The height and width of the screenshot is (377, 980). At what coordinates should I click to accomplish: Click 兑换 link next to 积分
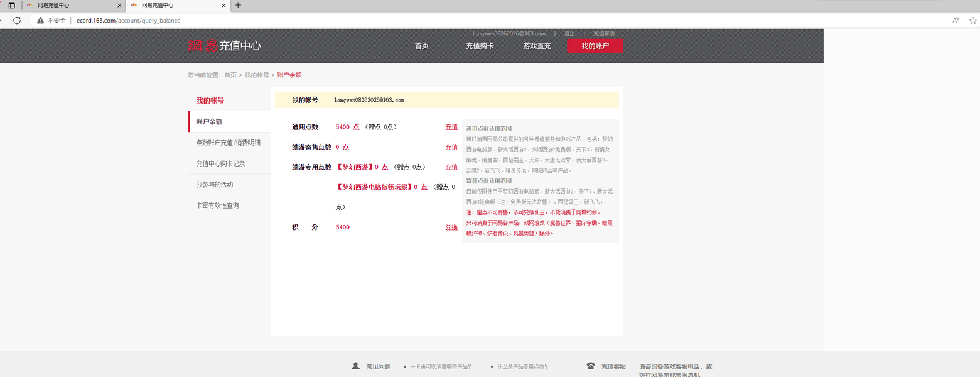pyautogui.click(x=451, y=227)
